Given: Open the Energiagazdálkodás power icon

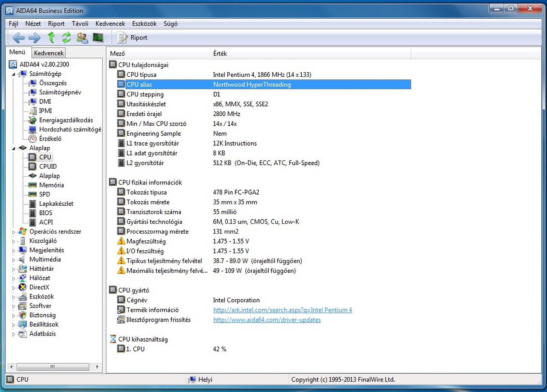Looking at the screenshot, I should tap(32, 120).
